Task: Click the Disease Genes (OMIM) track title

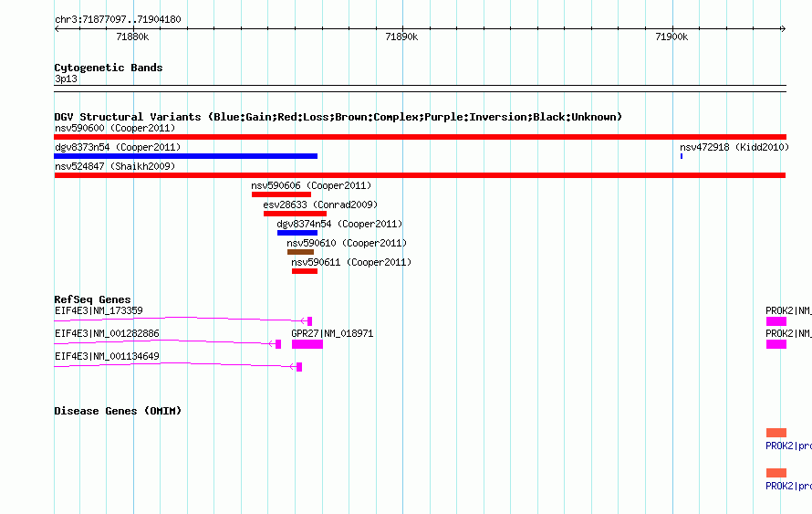Action: 118,411
